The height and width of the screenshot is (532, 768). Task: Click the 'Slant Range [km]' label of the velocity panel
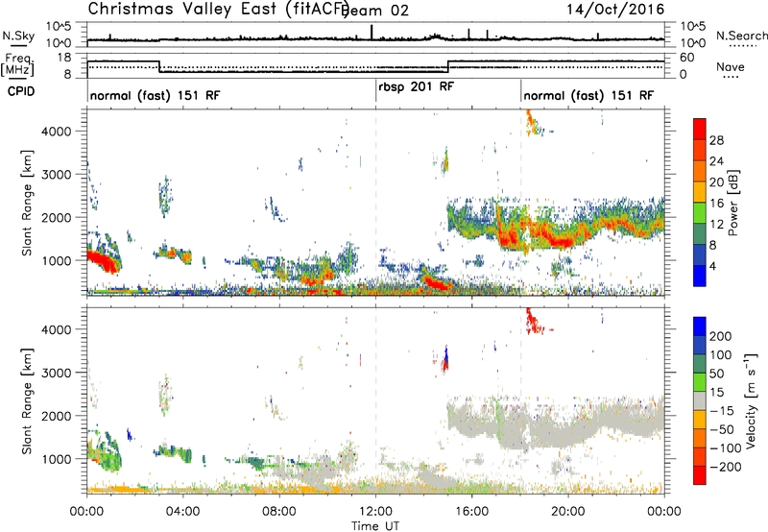click(27, 400)
